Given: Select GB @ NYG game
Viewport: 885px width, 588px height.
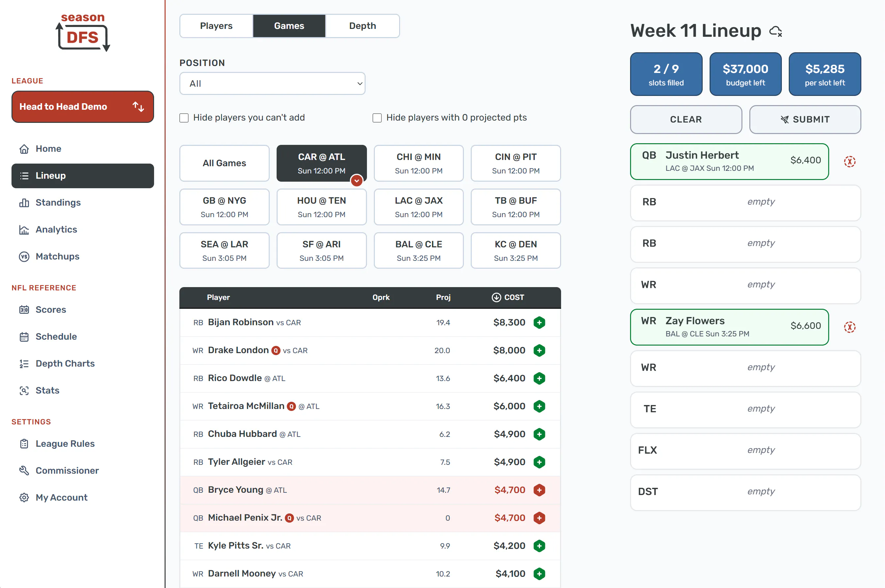Looking at the screenshot, I should [224, 207].
